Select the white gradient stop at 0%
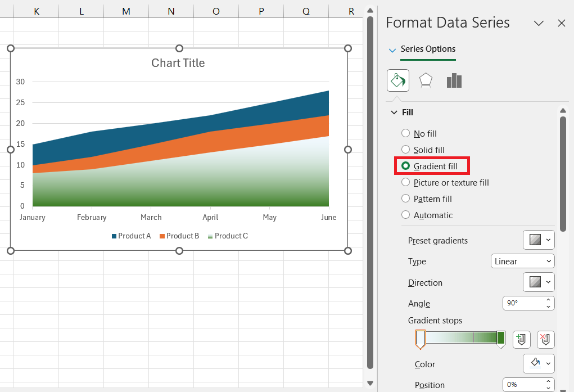 coord(421,339)
